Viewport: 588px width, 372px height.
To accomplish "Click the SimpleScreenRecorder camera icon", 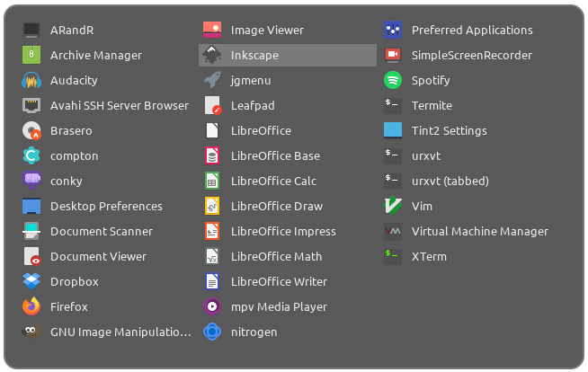I will (393, 55).
